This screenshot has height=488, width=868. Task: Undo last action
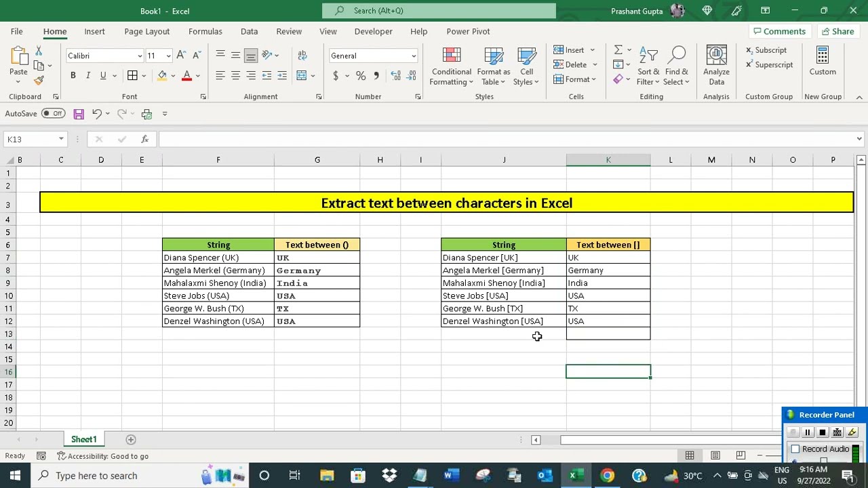(97, 114)
